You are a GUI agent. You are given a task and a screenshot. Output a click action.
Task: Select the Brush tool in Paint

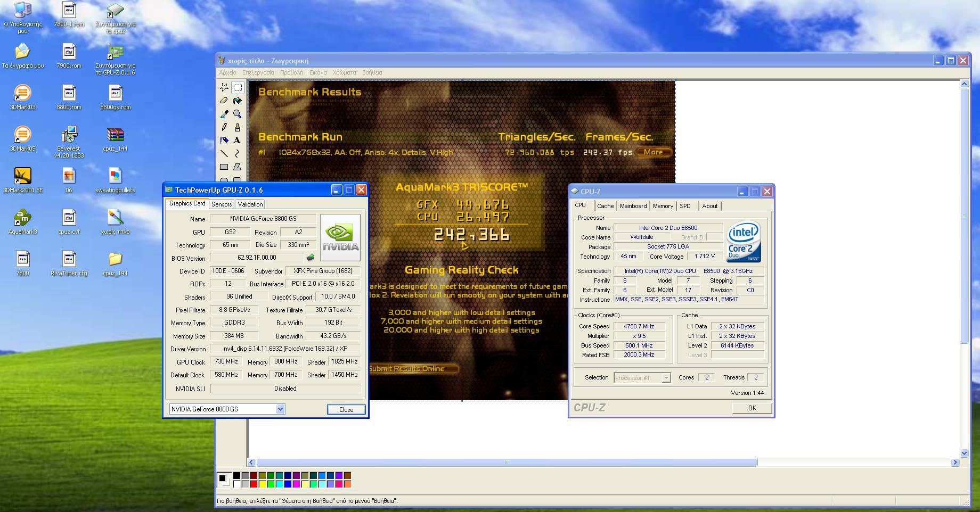point(238,127)
